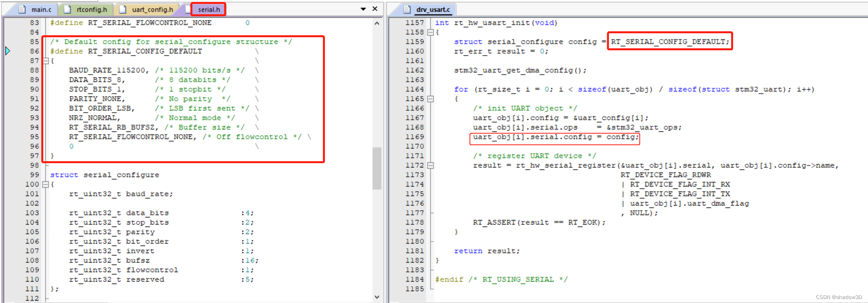The width and height of the screenshot is (868, 303).
Task: Collapse the fold at line 1172
Action: point(430,165)
